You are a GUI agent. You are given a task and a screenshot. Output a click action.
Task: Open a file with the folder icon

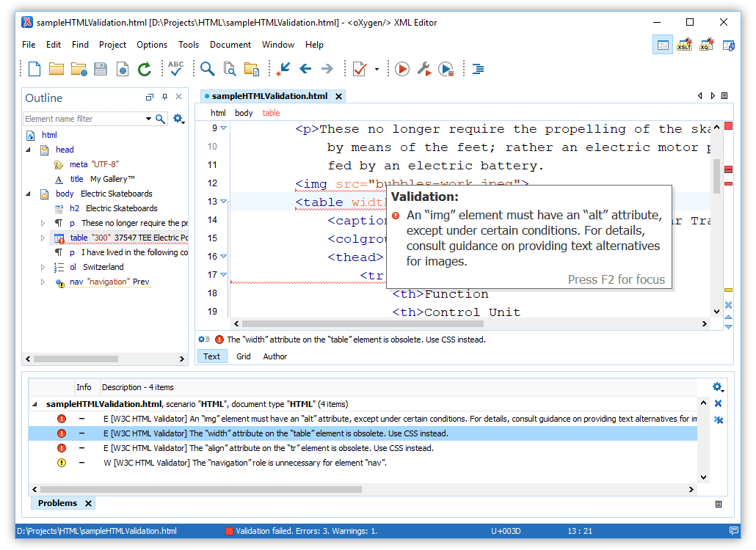57,69
